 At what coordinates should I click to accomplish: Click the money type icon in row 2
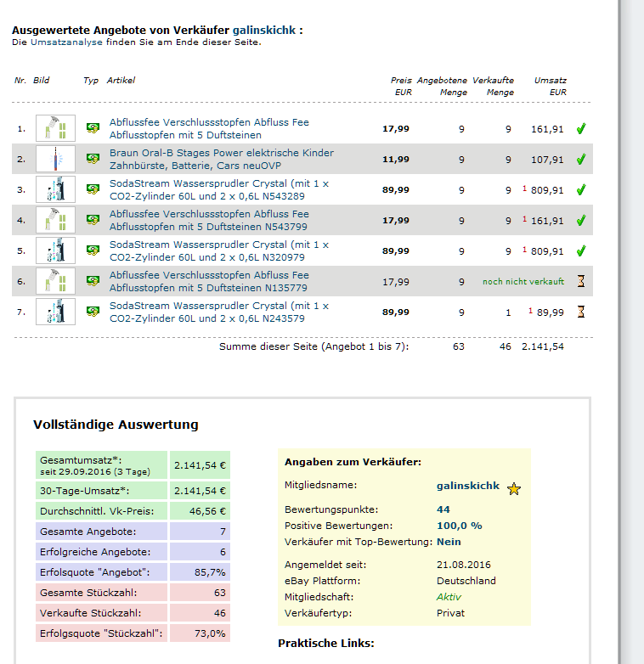pos(93,159)
